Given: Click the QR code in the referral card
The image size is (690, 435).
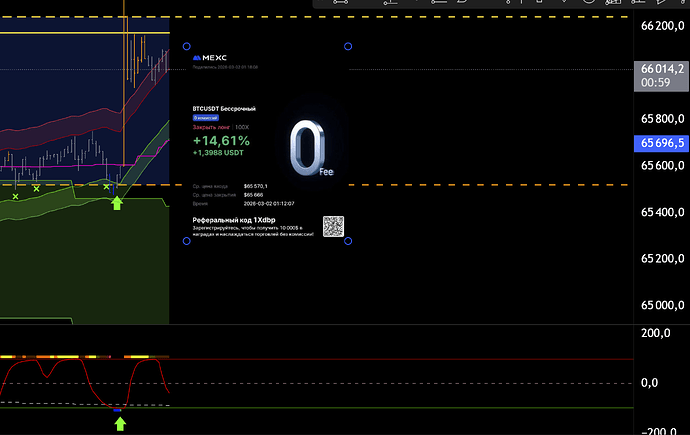Looking at the screenshot, I should click(333, 226).
